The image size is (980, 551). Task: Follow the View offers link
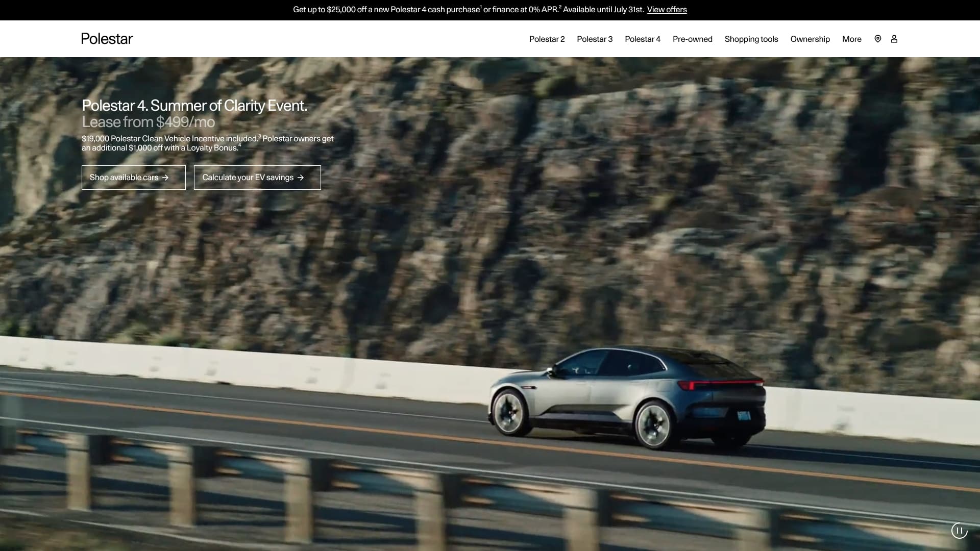click(x=667, y=10)
